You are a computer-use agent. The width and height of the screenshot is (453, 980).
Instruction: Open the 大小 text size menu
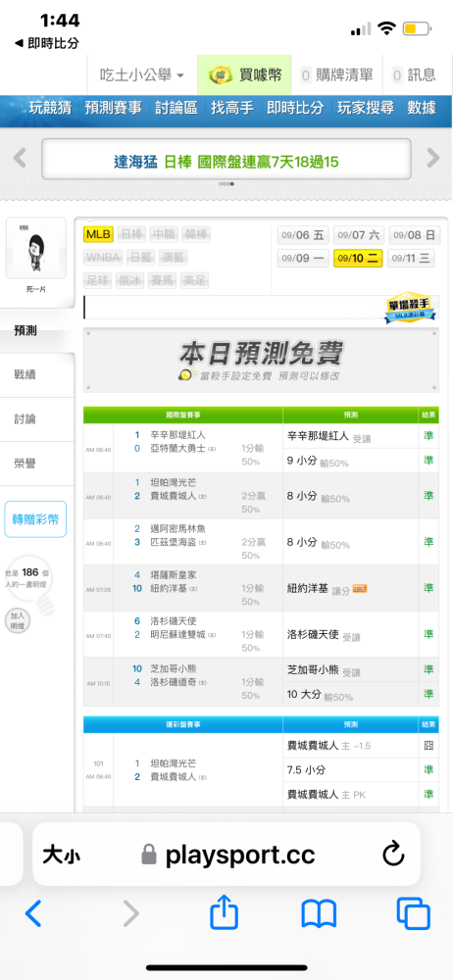coord(61,855)
